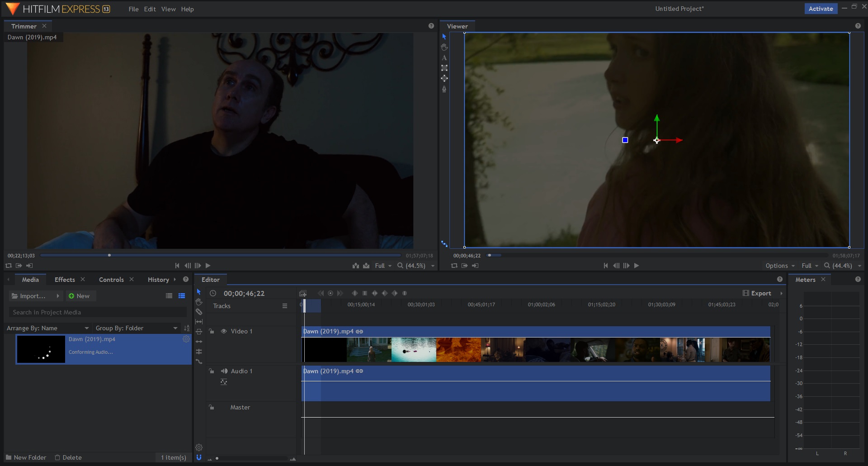Toggle lock on Video 1 track
Viewport: 868px width, 466px height.
point(211,331)
